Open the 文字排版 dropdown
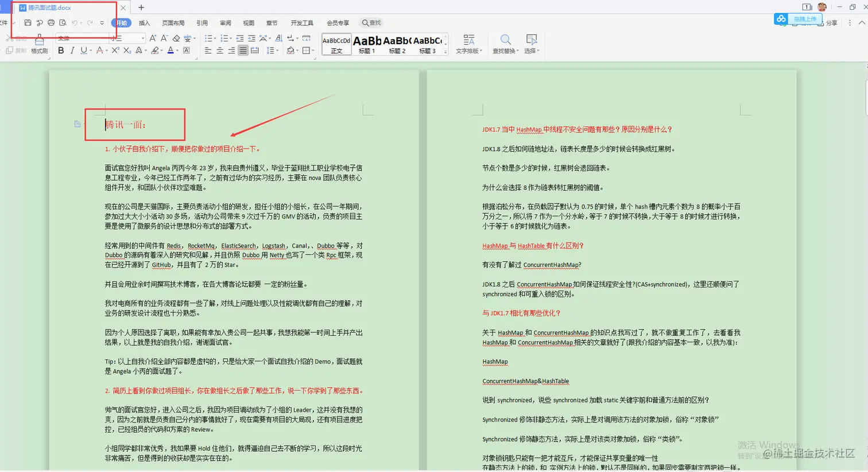The width and height of the screenshot is (868, 472). pos(469,44)
